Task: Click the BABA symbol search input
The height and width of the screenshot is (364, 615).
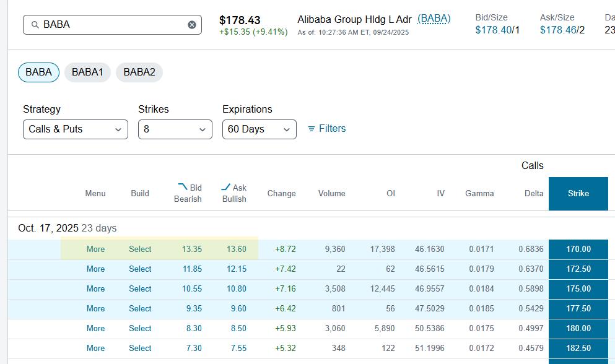Action: click(x=112, y=25)
